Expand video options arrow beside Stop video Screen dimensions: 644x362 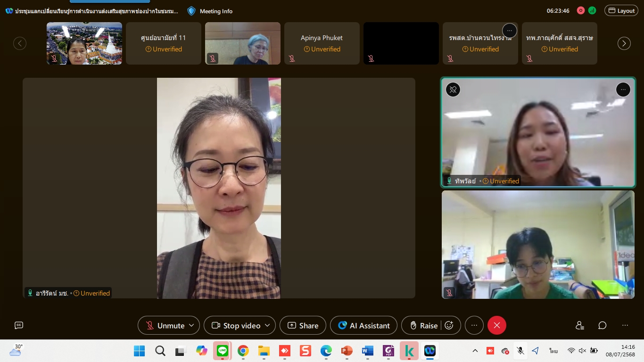point(267,325)
